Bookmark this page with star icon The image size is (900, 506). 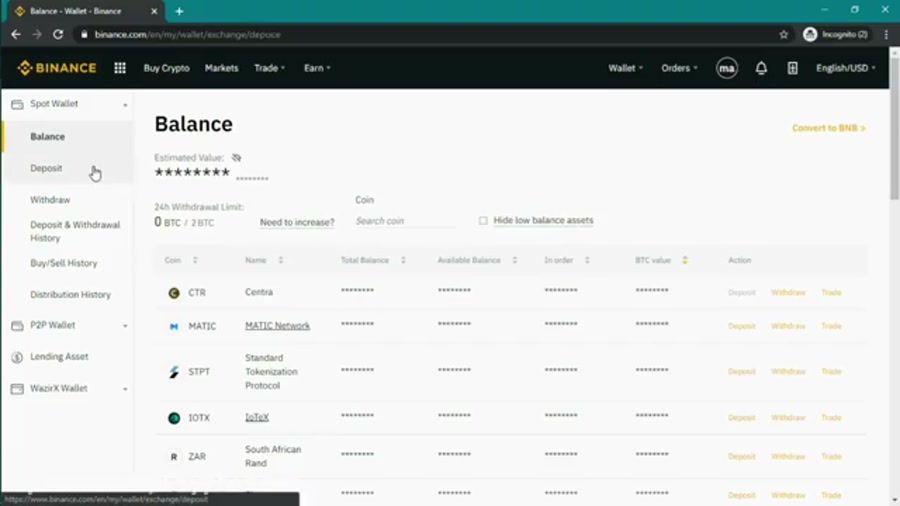point(783,34)
